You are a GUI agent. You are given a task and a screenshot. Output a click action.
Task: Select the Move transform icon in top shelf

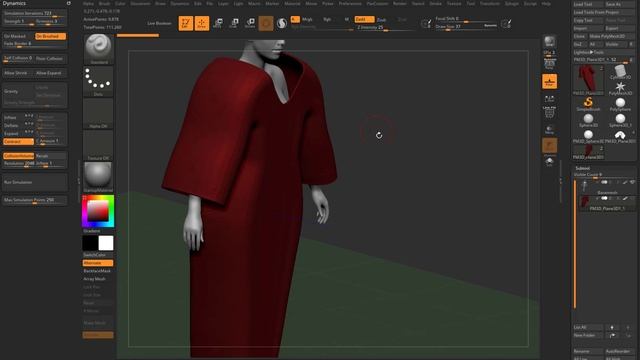[x=218, y=23]
